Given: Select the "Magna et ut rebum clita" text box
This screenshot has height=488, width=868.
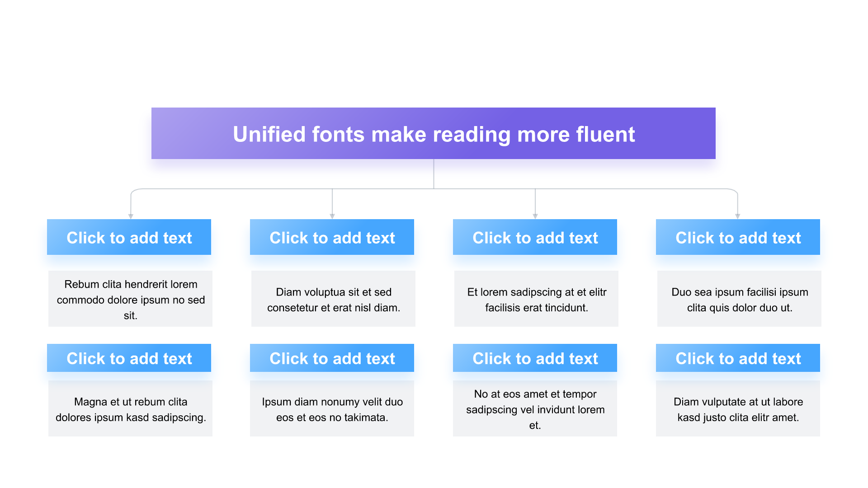Looking at the screenshot, I should (130, 409).
